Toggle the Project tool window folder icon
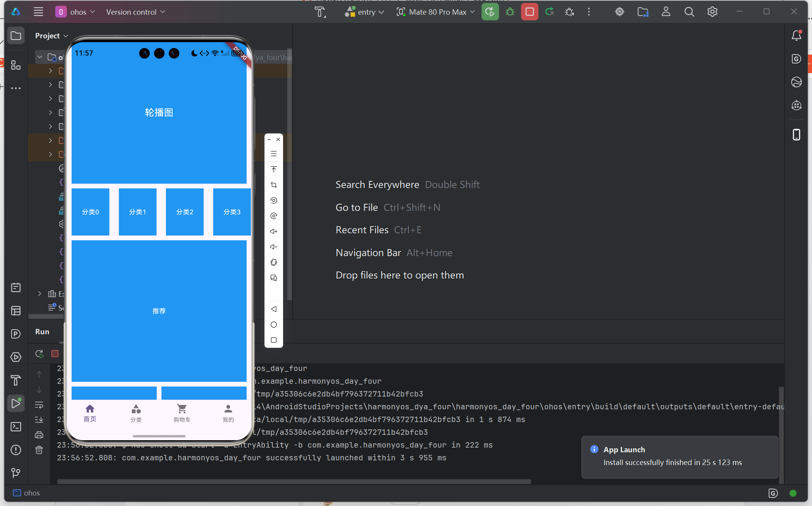Image resolution: width=812 pixels, height=506 pixels. click(x=16, y=36)
